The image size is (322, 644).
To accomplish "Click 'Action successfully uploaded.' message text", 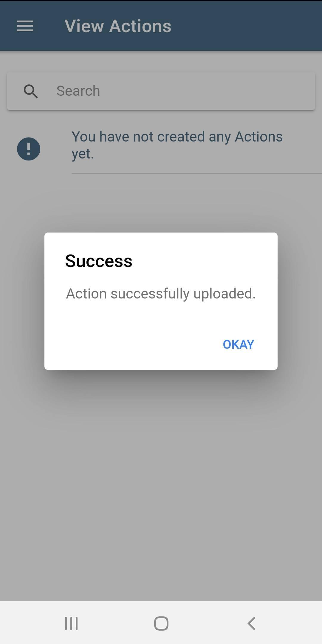I will 161,294.
